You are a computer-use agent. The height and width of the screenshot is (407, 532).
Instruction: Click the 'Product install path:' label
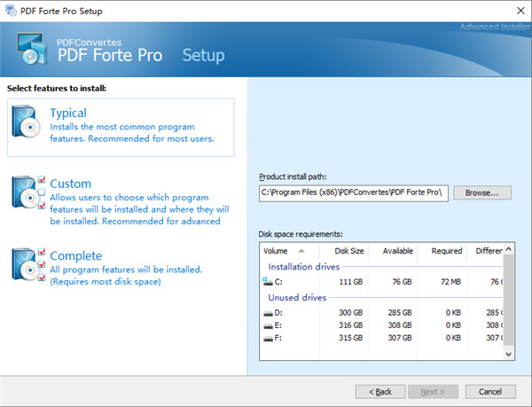click(293, 176)
